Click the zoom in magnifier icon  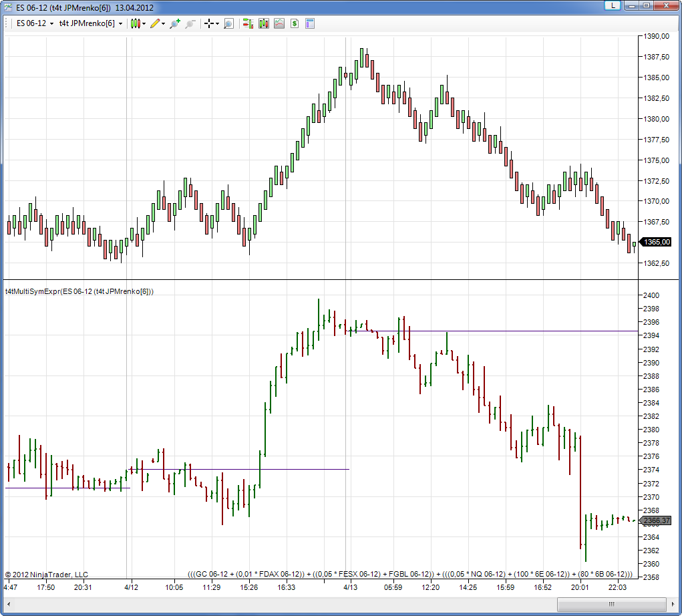tap(175, 23)
